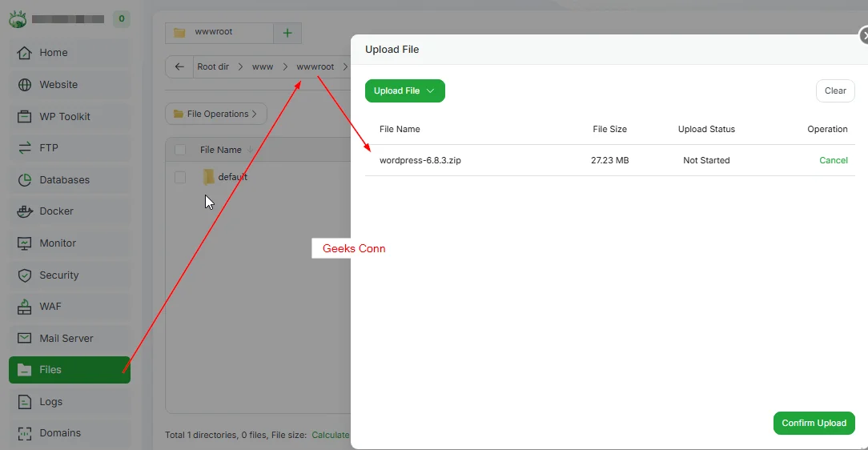Viewport: 868px width, 450px height.
Task: Click the WP Toolkit icon
Action: (24, 117)
